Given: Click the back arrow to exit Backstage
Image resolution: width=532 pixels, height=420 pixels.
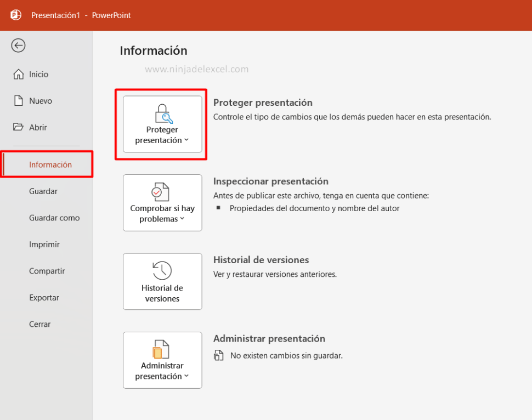Looking at the screenshot, I should pyautogui.click(x=18, y=46).
